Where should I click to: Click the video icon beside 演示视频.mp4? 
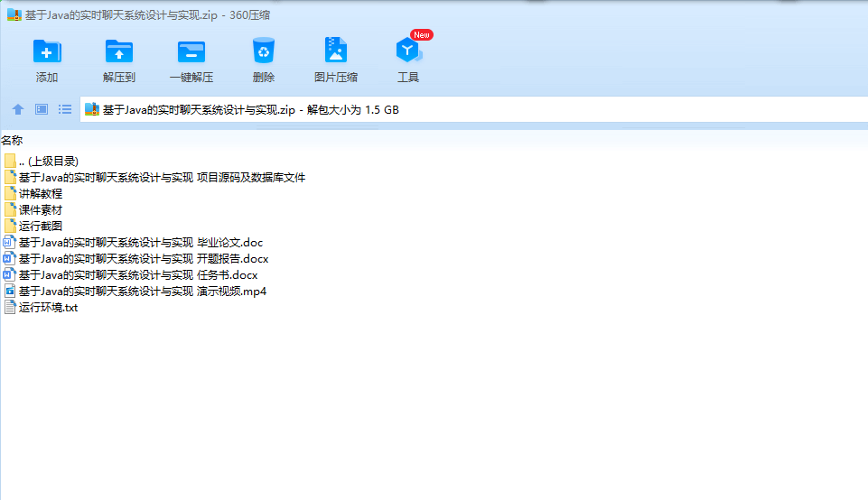click(10, 291)
